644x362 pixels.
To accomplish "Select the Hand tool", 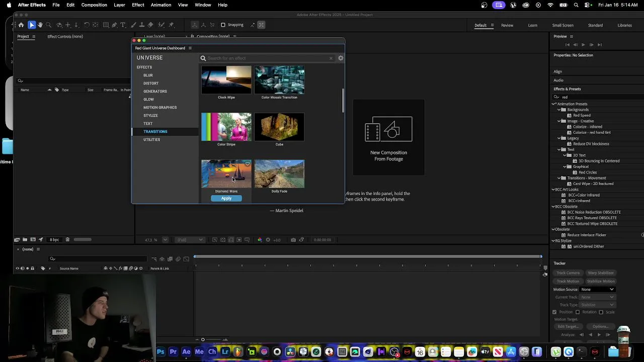I will point(40,25).
